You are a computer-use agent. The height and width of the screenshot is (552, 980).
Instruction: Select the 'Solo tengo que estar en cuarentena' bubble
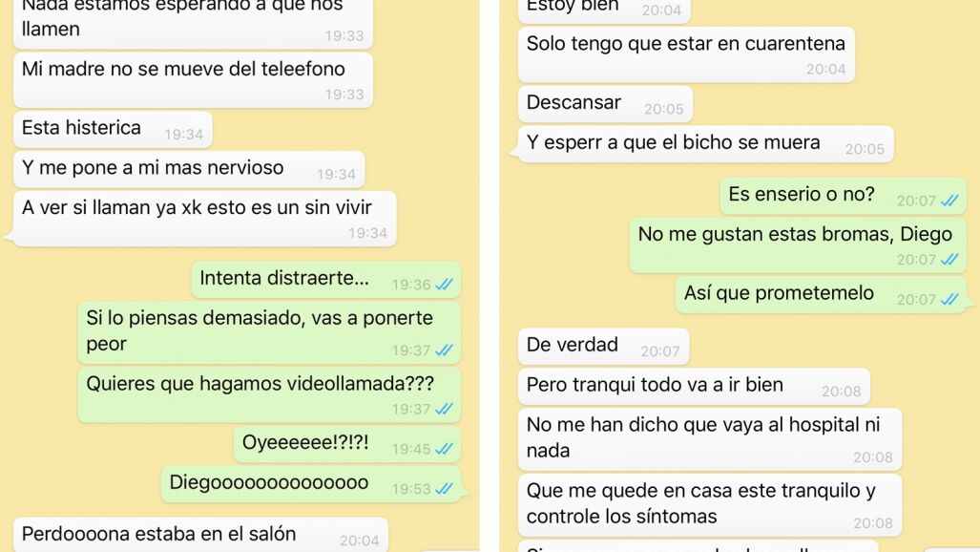(686, 54)
